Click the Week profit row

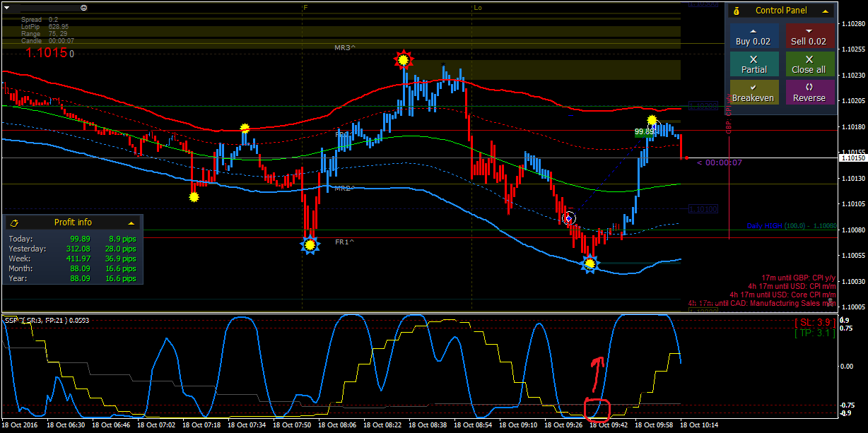pos(72,259)
